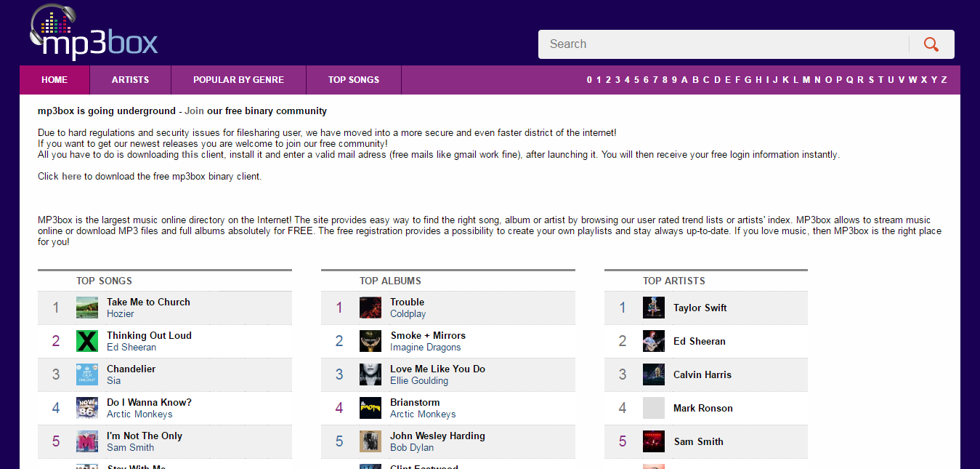Open Mark Ronson placeholder thumbnail
980x469 pixels.
pyautogui.click(x=654, y=408)
